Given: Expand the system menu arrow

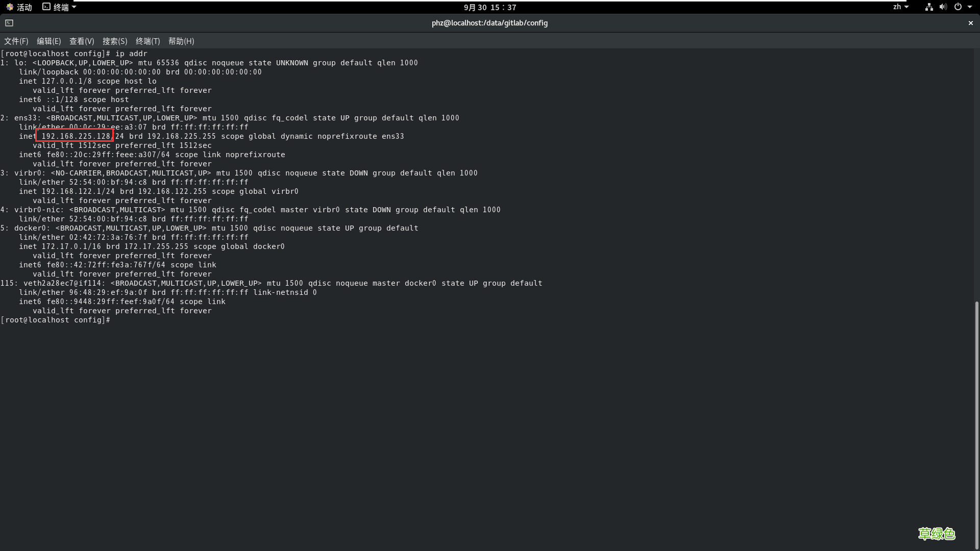Looking at the screenshot, I should (x=970, y=7).
